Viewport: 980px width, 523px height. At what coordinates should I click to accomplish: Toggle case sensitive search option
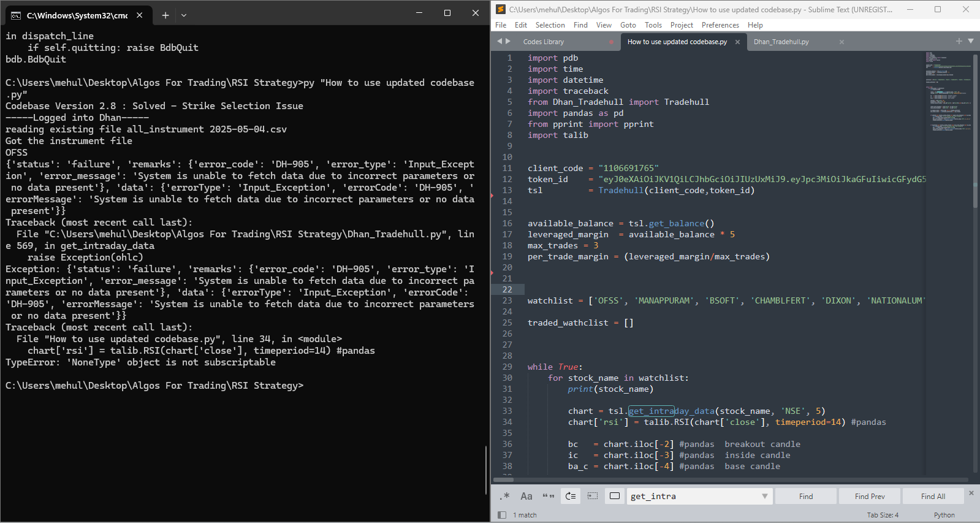tap(526, 496)
